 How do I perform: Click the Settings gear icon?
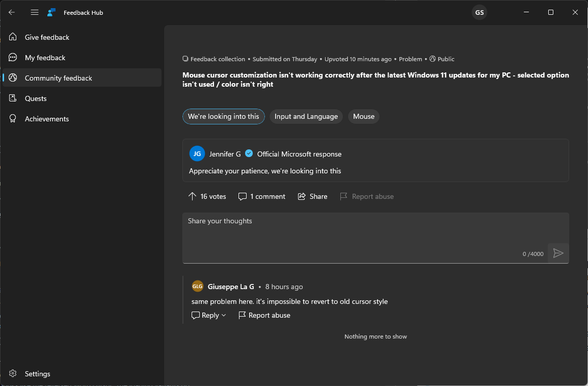click(x=13, y=374)
